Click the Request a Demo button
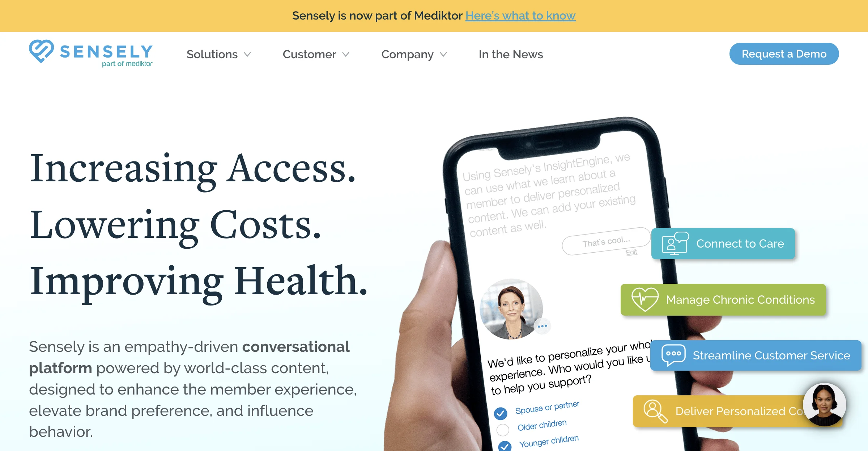868x451 pixels. (x=784, y=54)
